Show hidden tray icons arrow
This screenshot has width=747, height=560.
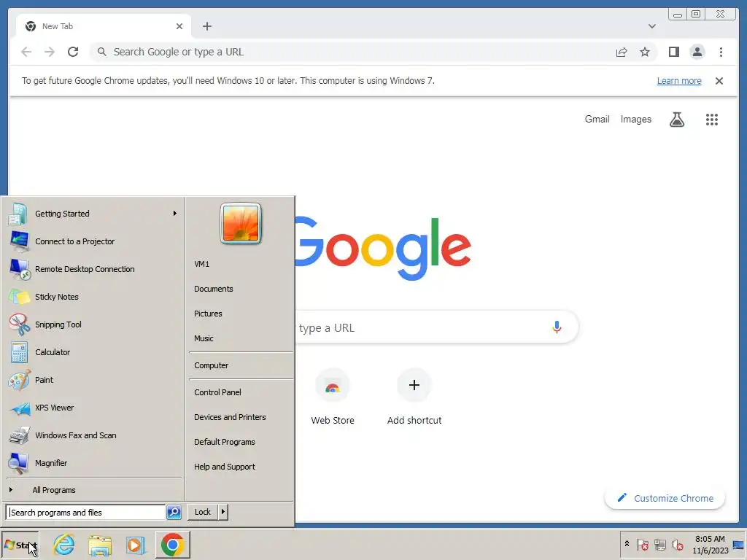627,544
